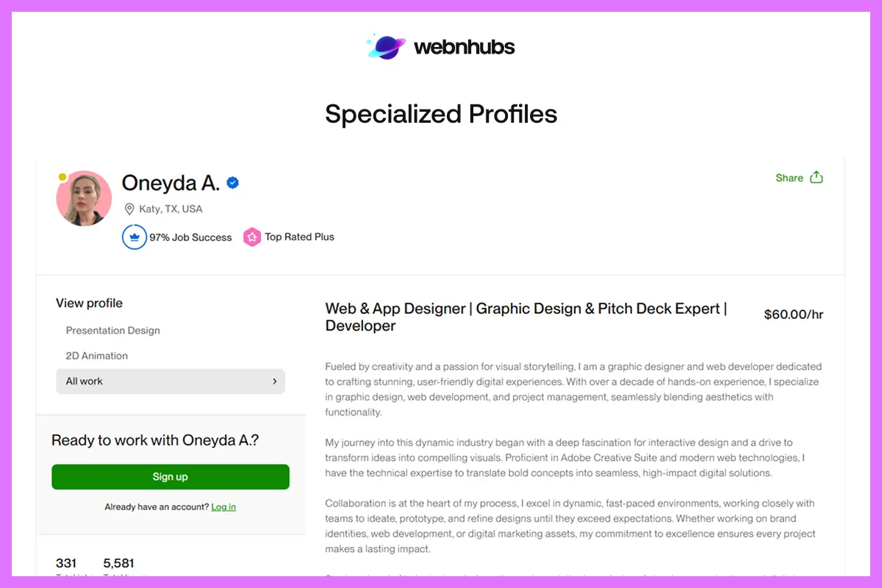The image size is (882, 588).
Task: Click the 331 total jobs stat
Action: [x=67, y=562]
